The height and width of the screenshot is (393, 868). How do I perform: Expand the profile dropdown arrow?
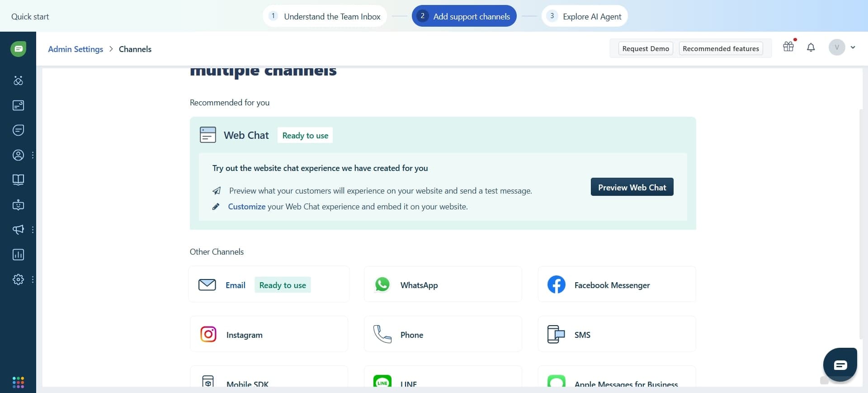click(x=853, y=47)
